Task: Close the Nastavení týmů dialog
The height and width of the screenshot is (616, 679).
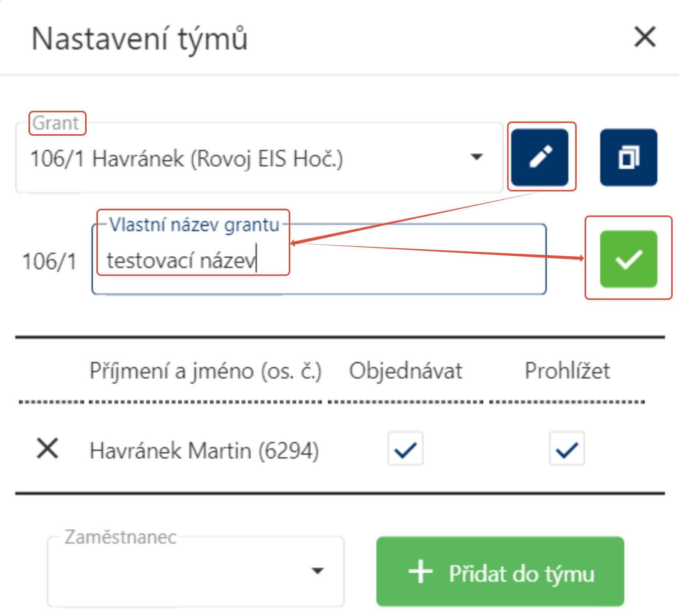Action: click(645, 37)
